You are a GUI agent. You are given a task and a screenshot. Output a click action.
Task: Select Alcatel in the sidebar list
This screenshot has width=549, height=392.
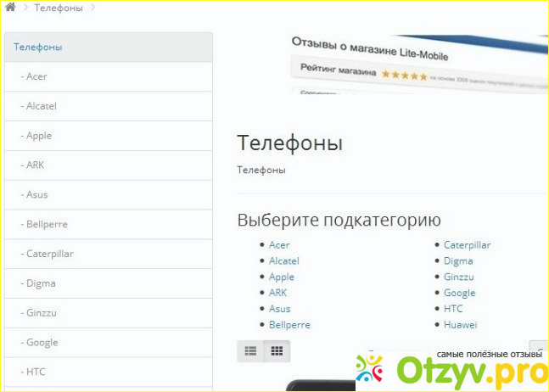click(42, 106)
